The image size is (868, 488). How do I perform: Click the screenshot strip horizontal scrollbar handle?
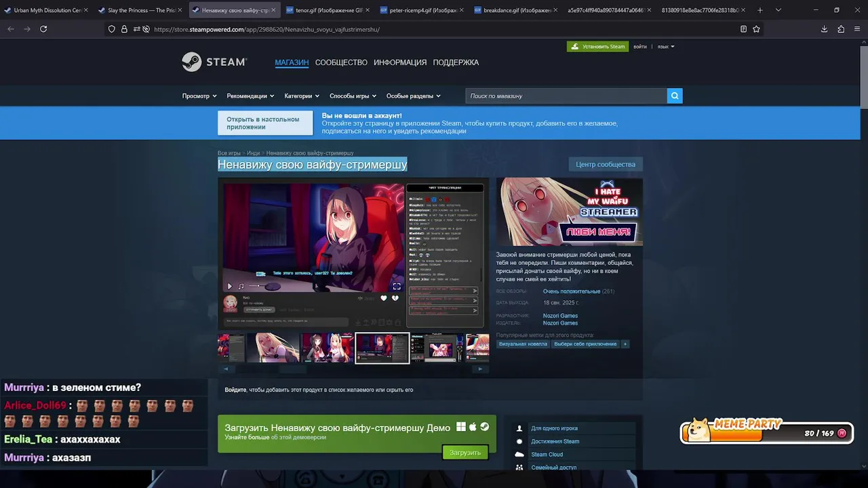click(293, 369)
